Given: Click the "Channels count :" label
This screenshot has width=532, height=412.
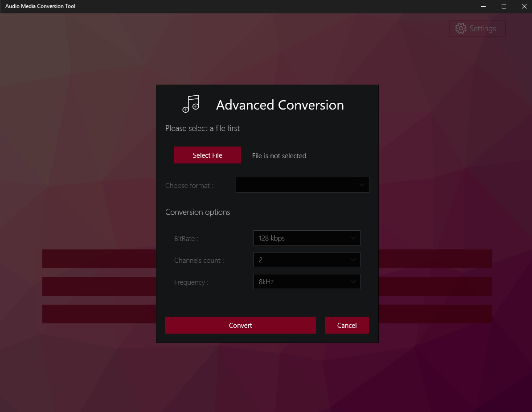Looking at the screenshot, I should [x=199, y=261].
